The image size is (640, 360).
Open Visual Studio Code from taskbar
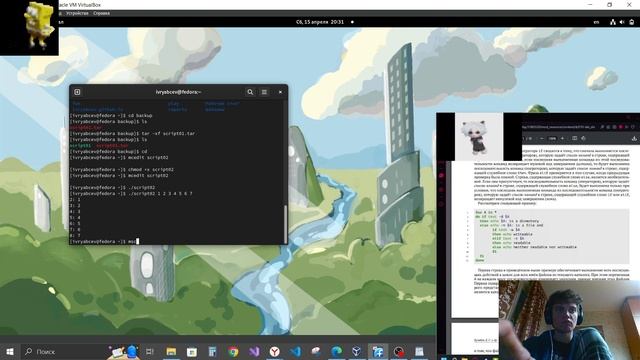(x=296, y=351)
